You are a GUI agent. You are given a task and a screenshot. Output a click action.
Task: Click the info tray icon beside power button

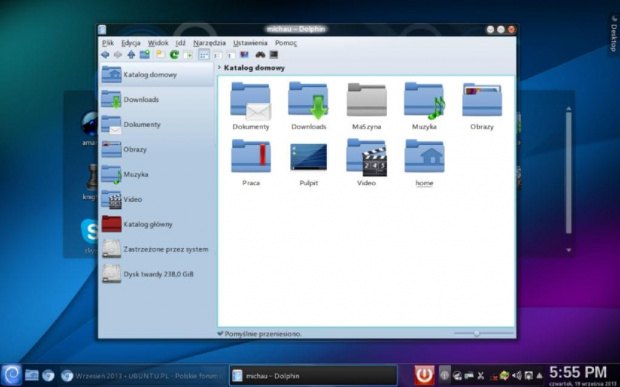point(444,375)
